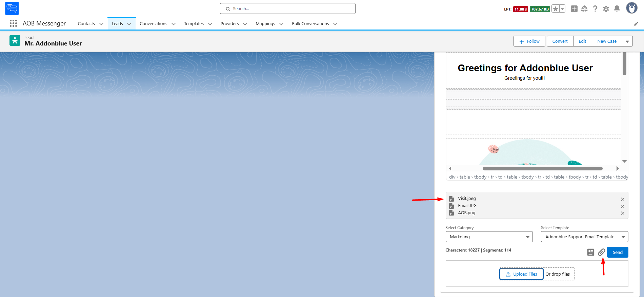Expand the Templates tab dropdown chevron

210,24
